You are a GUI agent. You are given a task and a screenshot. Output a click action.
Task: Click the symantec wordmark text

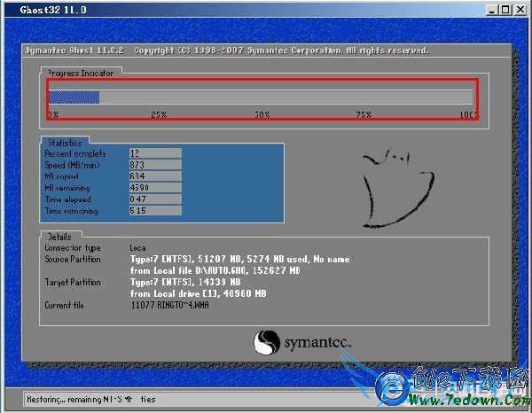(x=317, y=343)
